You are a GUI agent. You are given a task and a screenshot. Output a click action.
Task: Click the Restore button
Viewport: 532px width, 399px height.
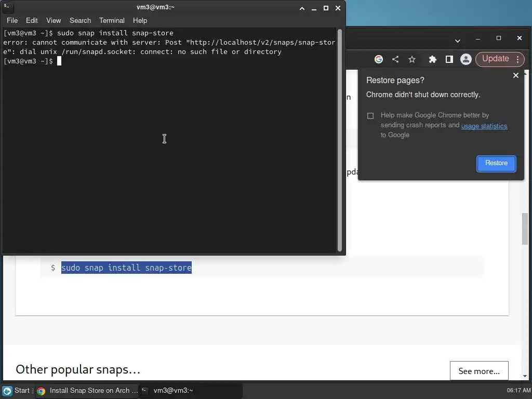coord(496,164)
